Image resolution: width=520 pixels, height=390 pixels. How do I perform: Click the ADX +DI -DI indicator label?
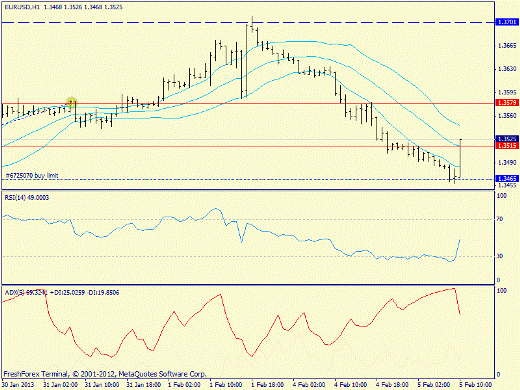(x=62, y=293)
